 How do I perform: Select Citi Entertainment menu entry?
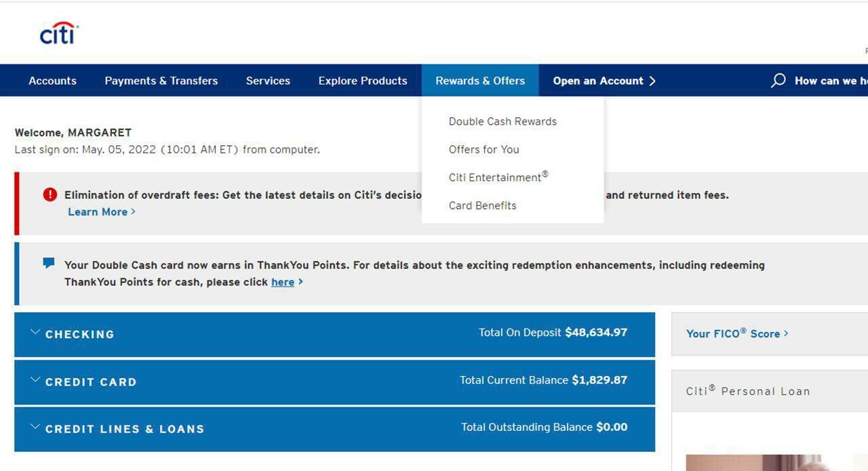(498, 177)
